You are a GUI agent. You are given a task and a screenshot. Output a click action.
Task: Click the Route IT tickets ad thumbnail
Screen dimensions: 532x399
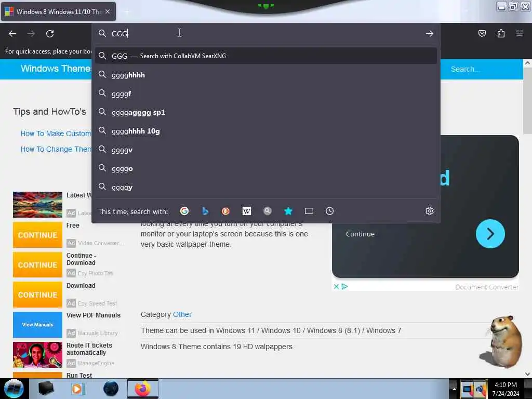click(x=37, y=355)
